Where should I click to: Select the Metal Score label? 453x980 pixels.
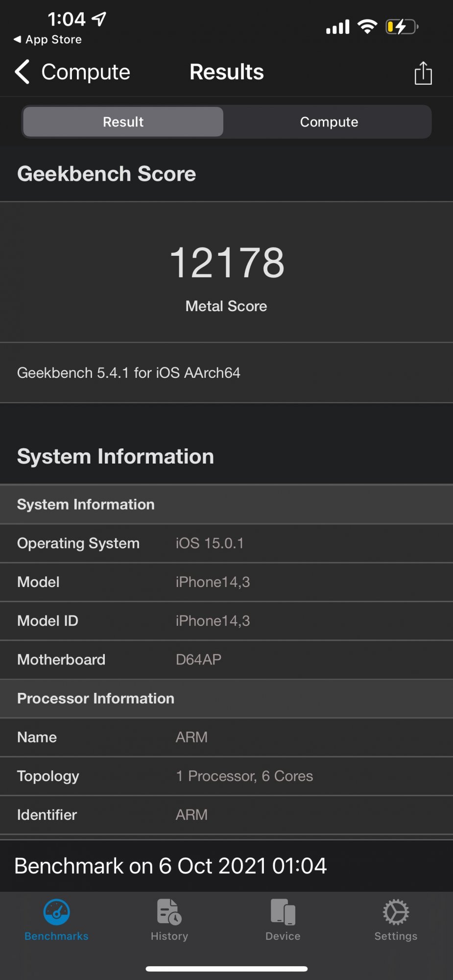click(226, 306)
